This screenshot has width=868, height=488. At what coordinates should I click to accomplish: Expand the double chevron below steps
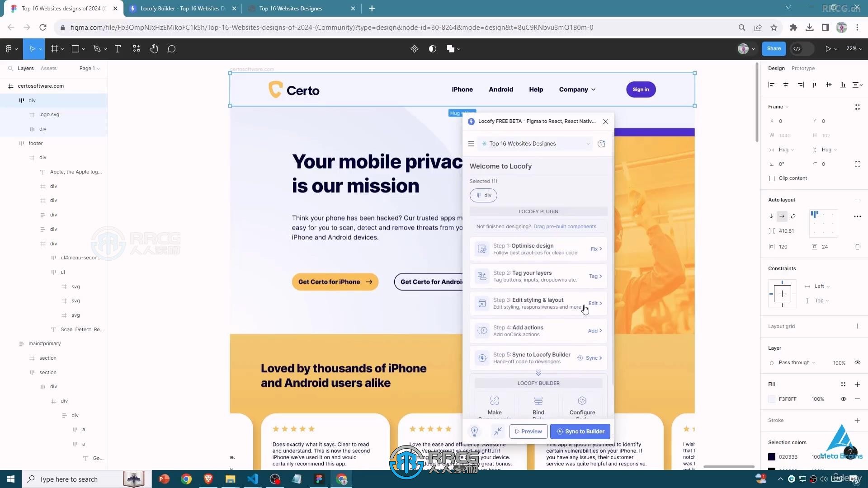(538, 372)
